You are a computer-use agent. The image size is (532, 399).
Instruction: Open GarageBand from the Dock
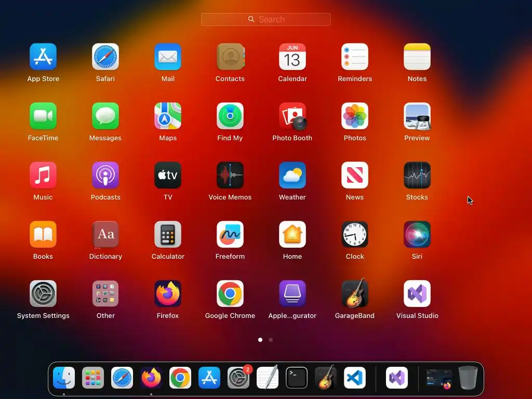[x=326, y=377]
